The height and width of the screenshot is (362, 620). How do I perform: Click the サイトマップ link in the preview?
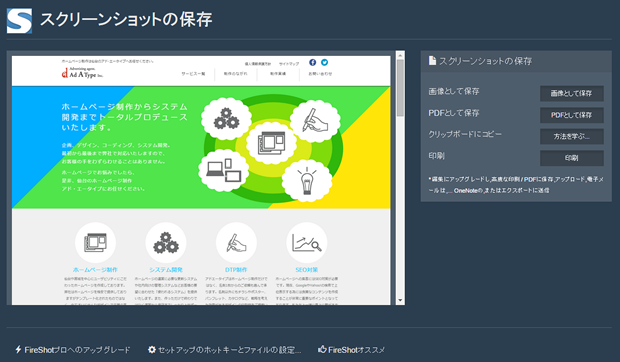click(x=289, y=64)
